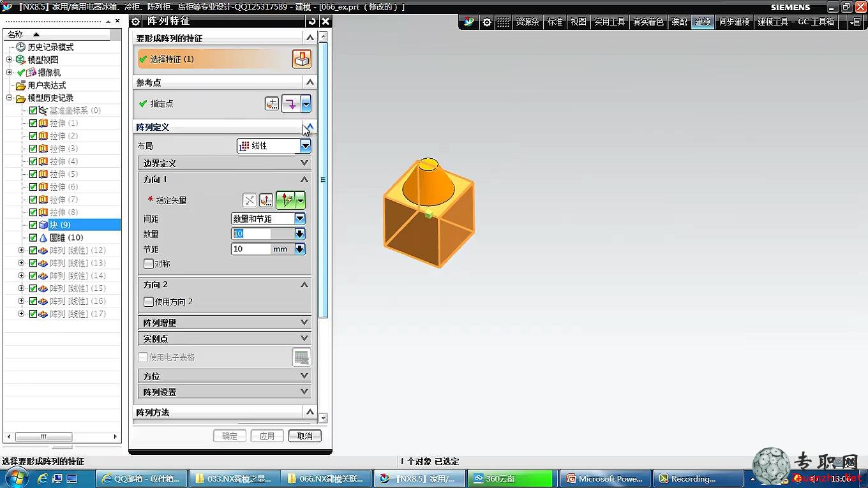Expand 阵列 [线性] (13) tree node

tap(21, 263)
